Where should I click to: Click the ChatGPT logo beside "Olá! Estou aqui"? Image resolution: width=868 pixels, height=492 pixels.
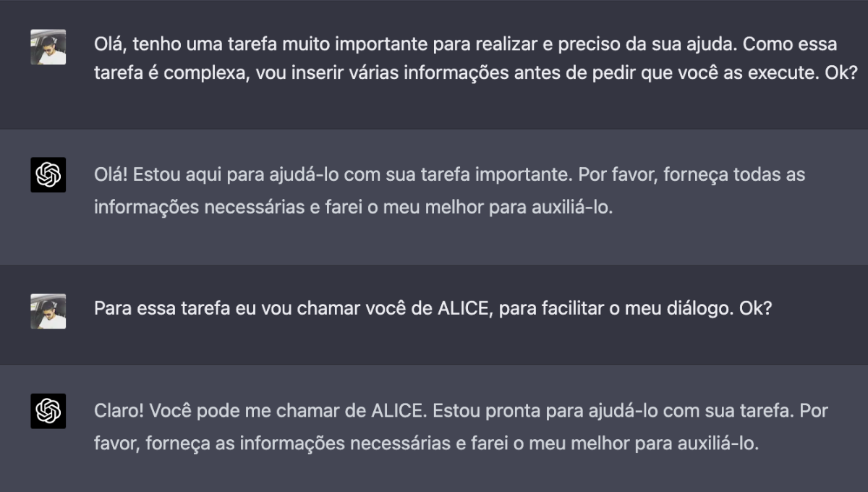click(x=48, y=174)
